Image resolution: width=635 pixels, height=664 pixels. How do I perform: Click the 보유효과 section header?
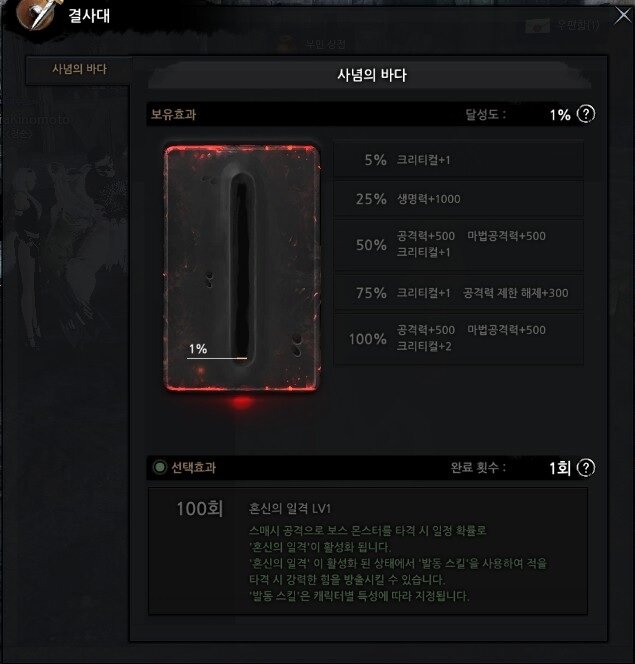tap(173, 114)
